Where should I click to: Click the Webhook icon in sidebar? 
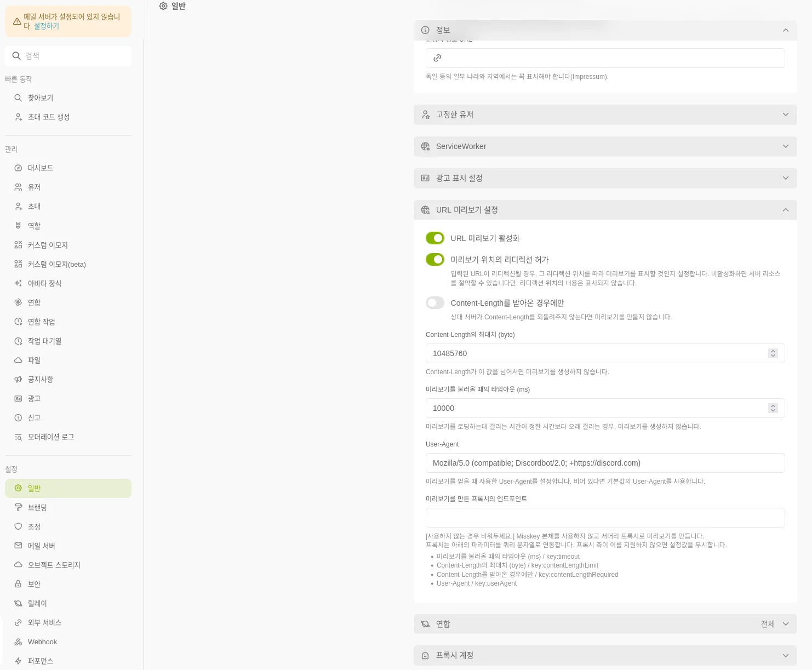click(18, 642)
